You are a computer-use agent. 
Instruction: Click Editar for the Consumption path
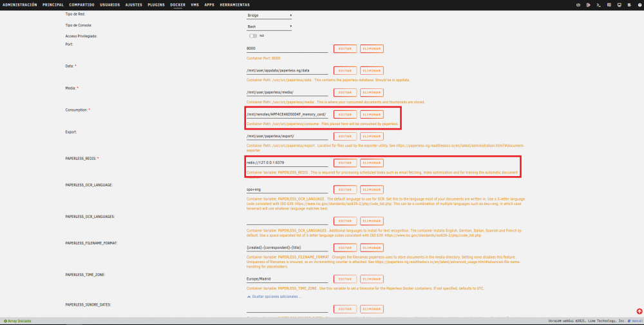pyautogui.click(x=345, y=114)
